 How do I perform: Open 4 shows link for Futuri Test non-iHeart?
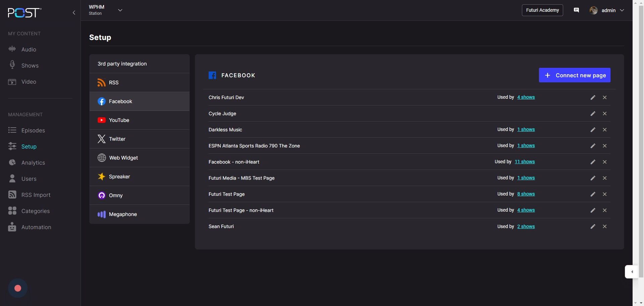click(x=526, y=210)
